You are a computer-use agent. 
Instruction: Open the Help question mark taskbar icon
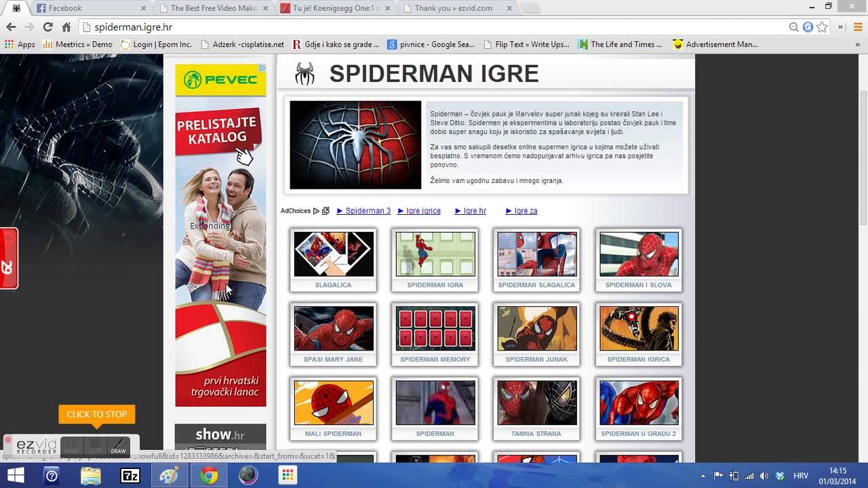pos(52,476)
